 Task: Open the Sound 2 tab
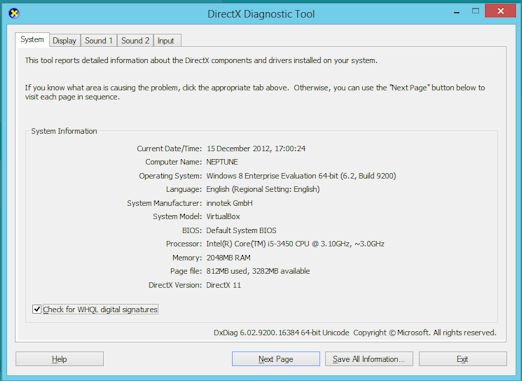[x=135, y=41]
